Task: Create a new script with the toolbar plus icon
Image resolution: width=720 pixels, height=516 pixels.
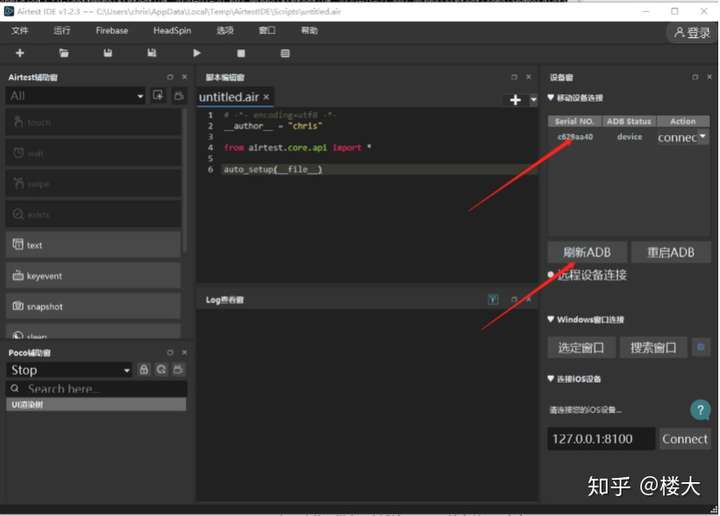Action: (20, 53)
